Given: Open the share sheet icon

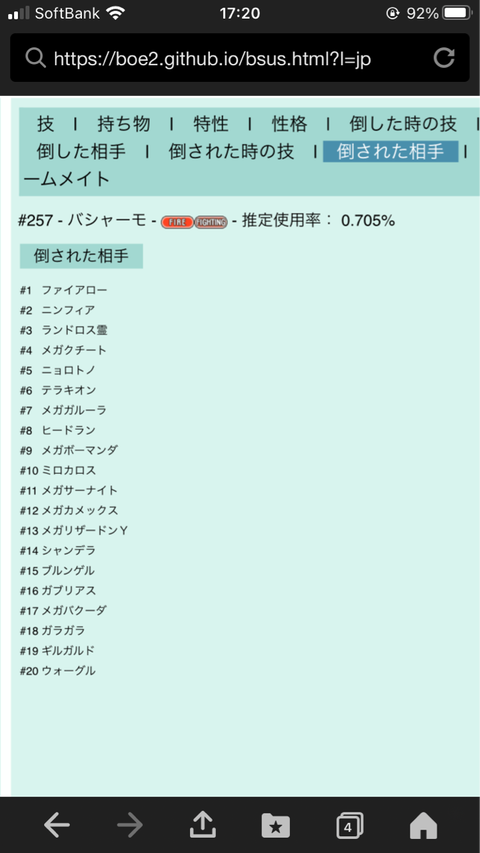Looking at the screenshot, I should click(203, 825).
